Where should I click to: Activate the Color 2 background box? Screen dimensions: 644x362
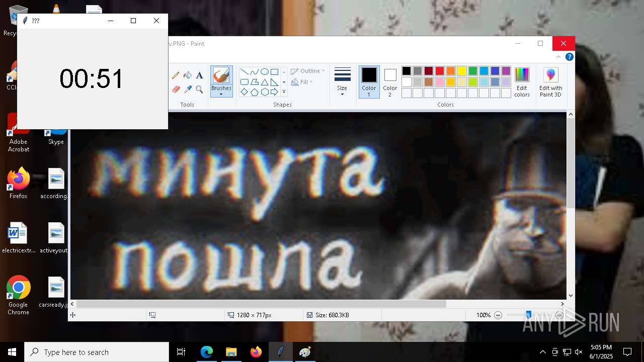[x=390, y=81]
